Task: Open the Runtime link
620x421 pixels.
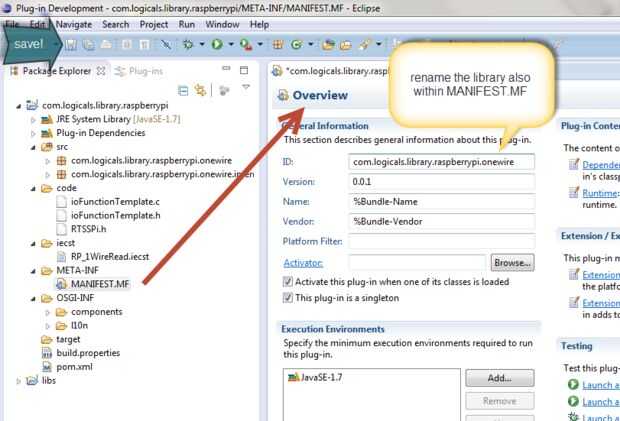Action: (x=599, y=193)
